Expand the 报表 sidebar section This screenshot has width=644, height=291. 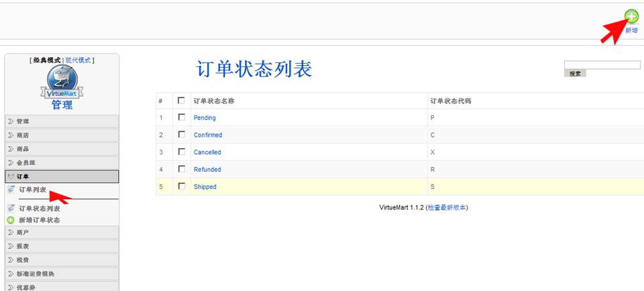coord(62,246)
